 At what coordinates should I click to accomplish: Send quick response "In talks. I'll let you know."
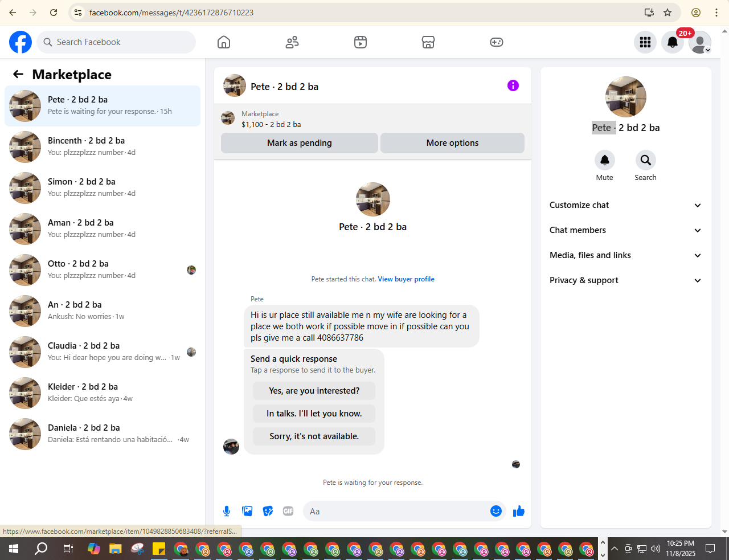[x=314, y=414]
